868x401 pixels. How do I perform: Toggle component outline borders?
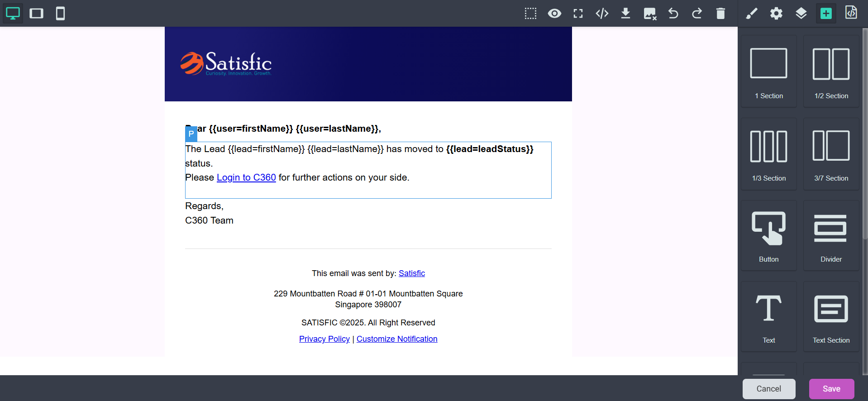530,14
